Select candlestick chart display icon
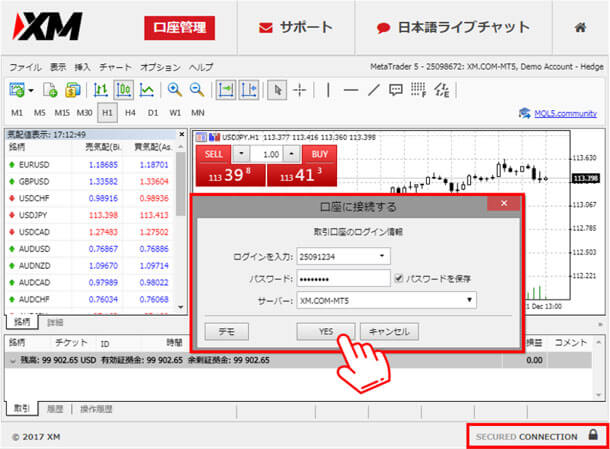This screenshot has width=610, height=449. [123, 90]
